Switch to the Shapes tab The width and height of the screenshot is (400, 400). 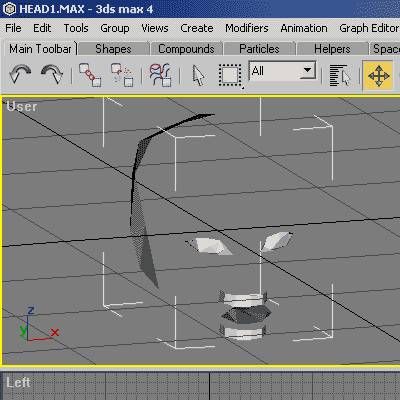(x=113, y=49)
